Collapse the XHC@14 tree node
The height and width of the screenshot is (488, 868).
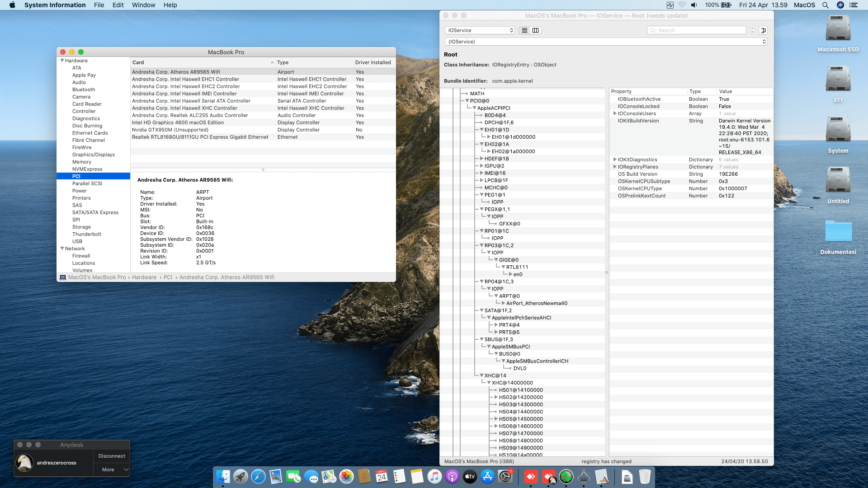click(481, 375)
